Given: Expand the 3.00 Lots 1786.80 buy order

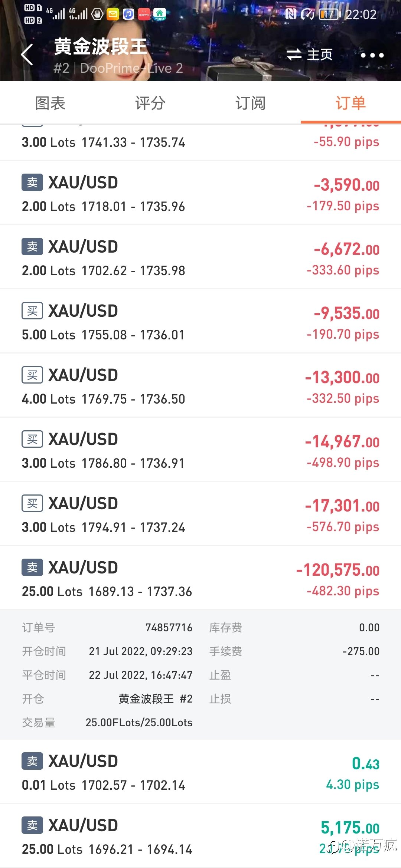Looking at the screenshot, I should tap(200, 450).
